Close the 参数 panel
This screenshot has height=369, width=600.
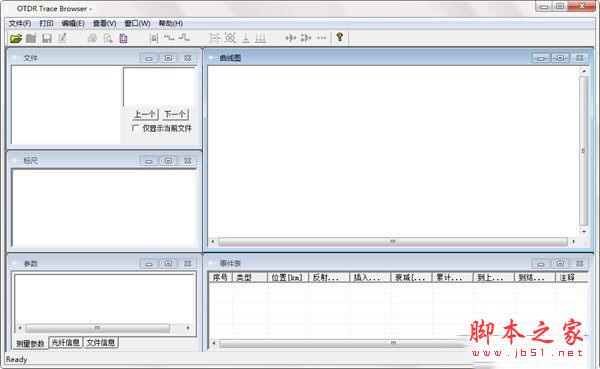[x=188, y=263]
